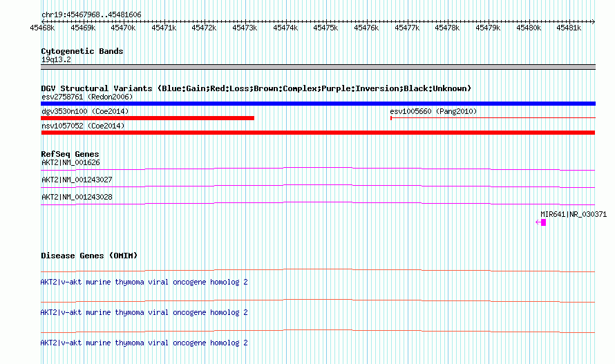Click the 45479k ruler tick label
Screen dimensions: 615x364
click(x=488, y=28)
